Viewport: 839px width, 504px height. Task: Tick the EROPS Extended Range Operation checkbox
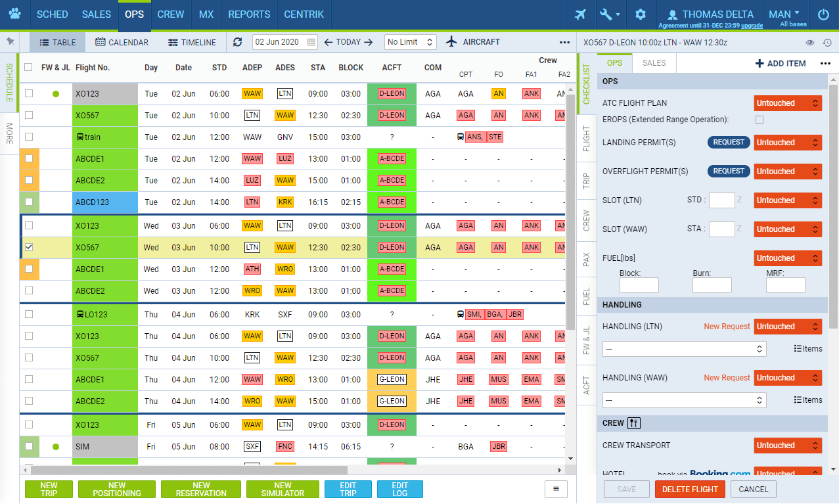click(760, 120)
